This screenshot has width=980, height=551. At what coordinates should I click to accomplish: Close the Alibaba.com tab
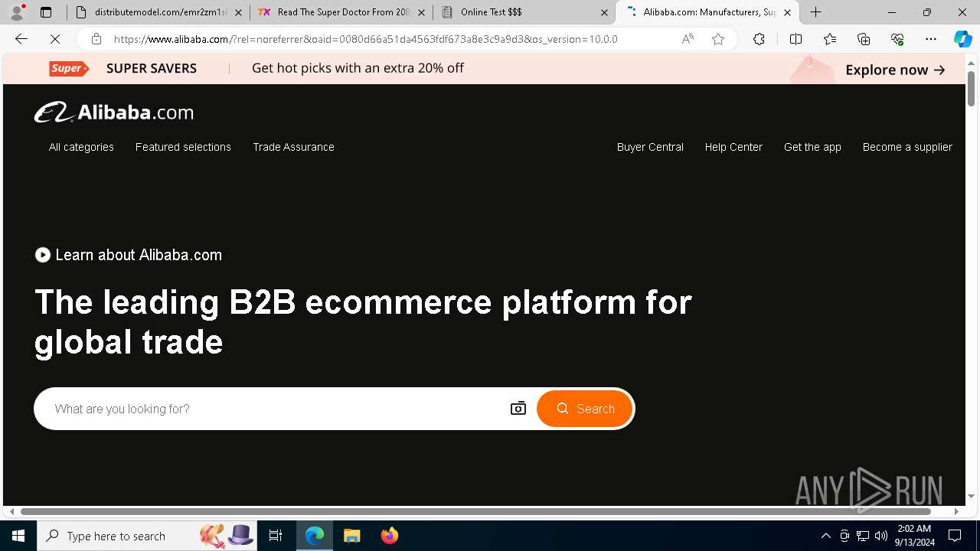787,12
